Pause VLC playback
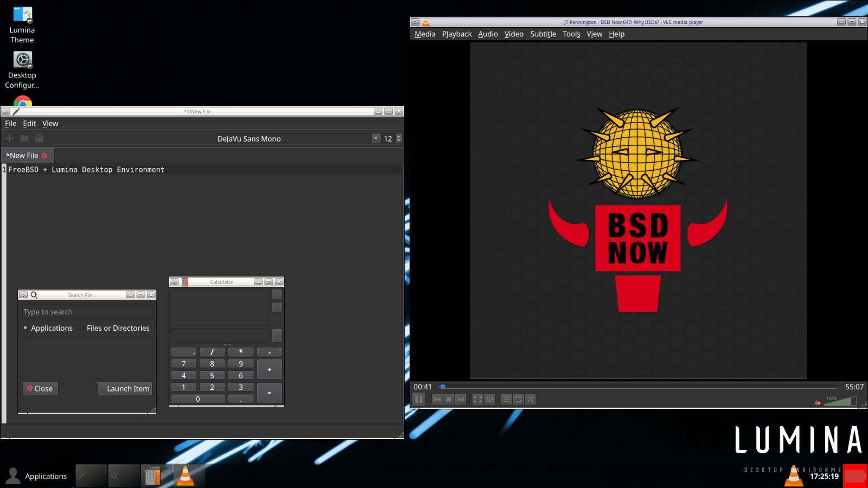The image size is (868, 488). 418,400
